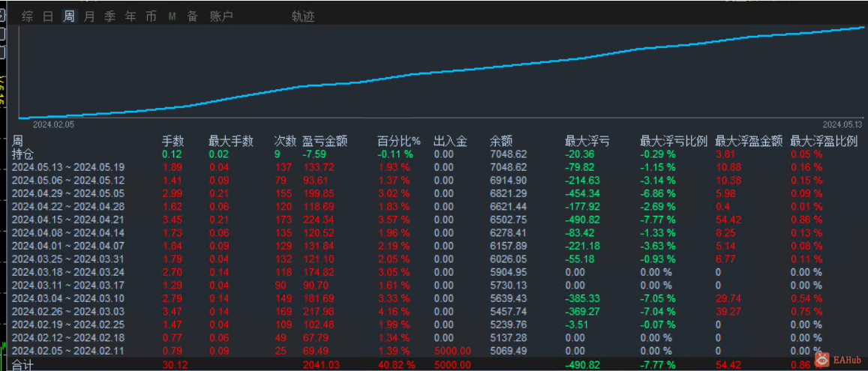Click the 周 column header

pos(17,142)
